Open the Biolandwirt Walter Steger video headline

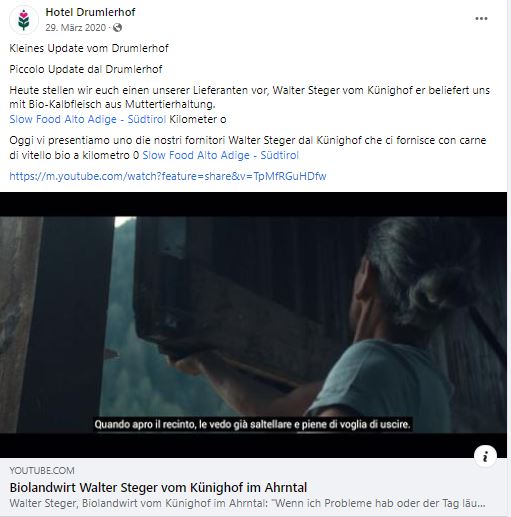click(158, 487)
